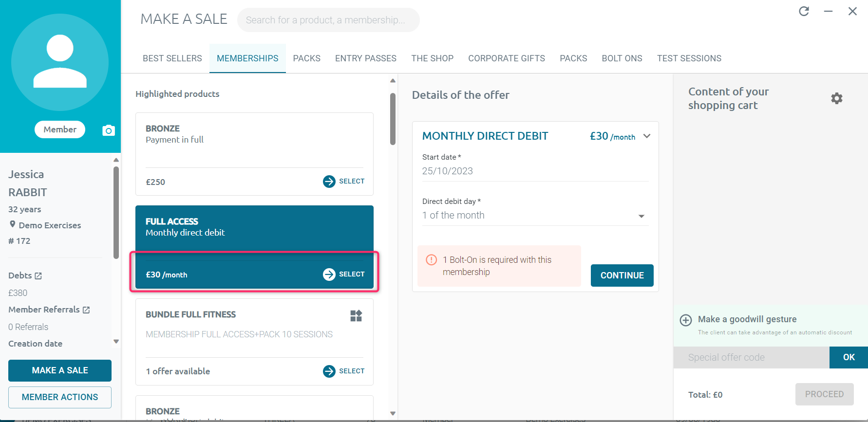Click the Demo Exercises location pin icon
The height and width of the screenshot is (422, 868).
click(13, 224)
